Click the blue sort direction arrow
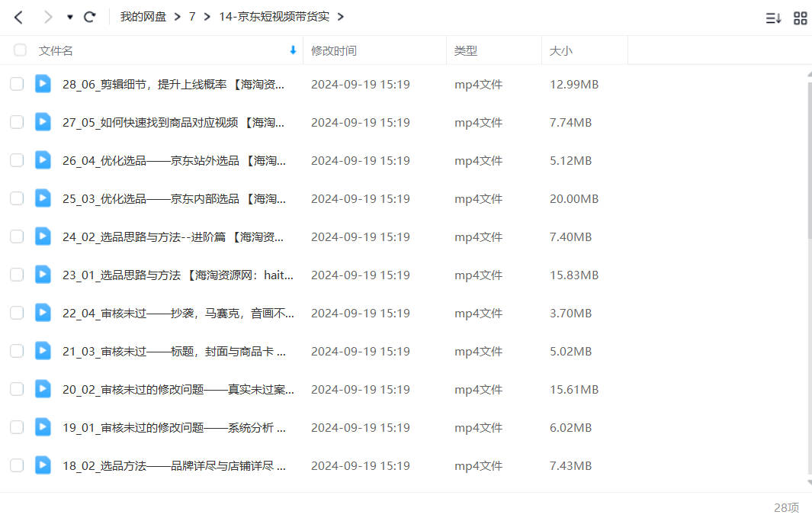This screenshot has height=518, width=812. point(293,50)
